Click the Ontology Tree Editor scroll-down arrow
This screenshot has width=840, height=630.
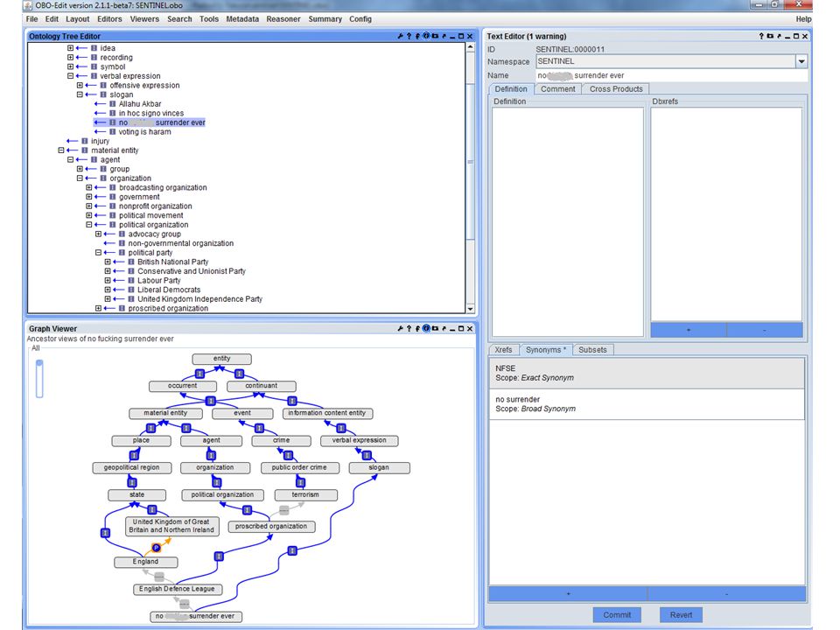(471, 309)
